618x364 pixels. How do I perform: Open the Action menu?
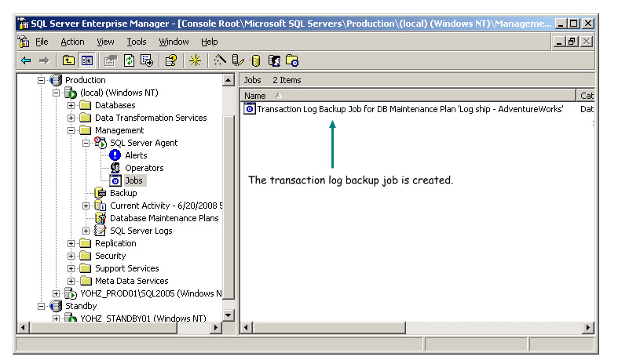pos(72,42)
